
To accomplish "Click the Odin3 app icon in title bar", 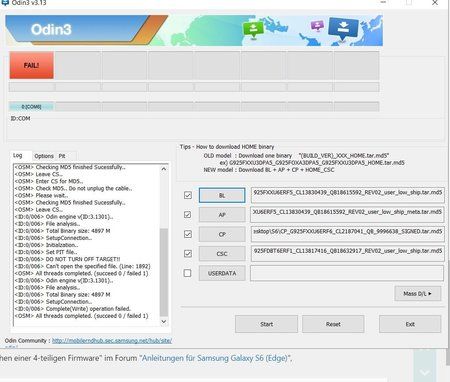I will [x=5, y=2].
